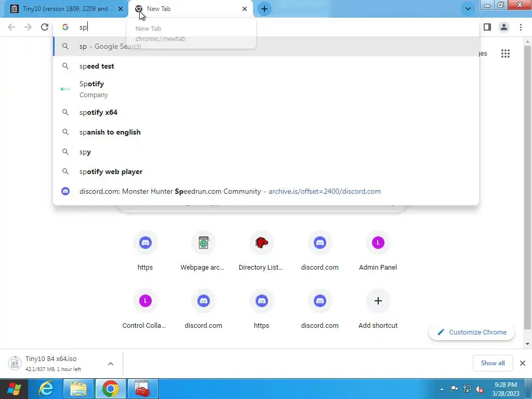Click the Add shortcut plus icon
The image size is (532, 399).
(378, 301)
